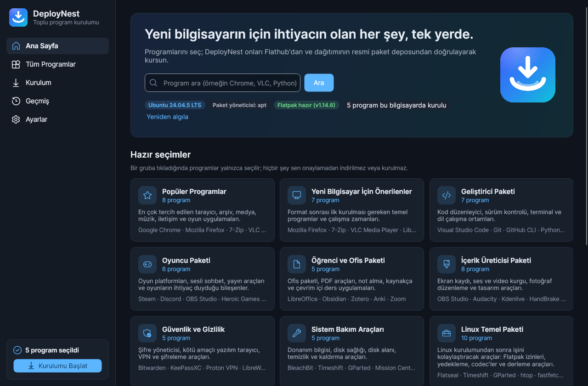
Task: Click the Kurulum download icon
Action: point(16,83)
